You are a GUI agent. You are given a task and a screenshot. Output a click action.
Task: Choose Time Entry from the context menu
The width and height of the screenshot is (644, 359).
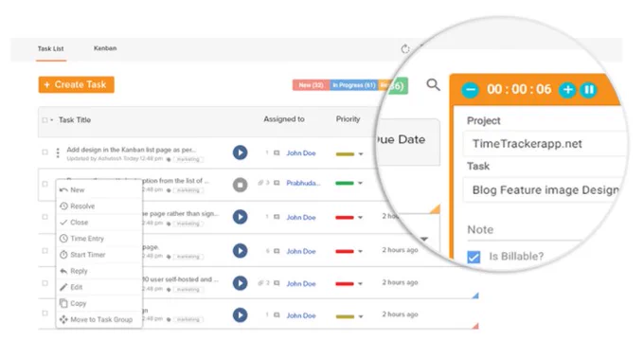click(99, 239)
